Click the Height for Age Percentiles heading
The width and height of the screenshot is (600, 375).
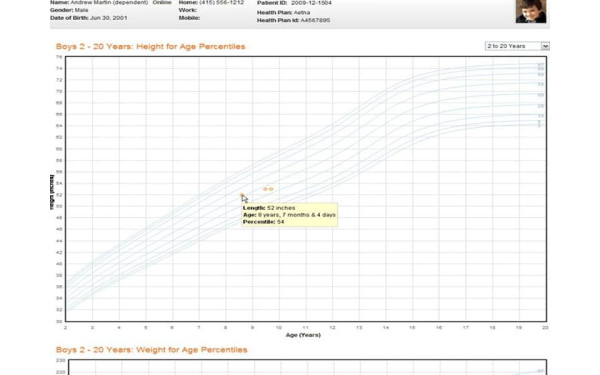150,47
